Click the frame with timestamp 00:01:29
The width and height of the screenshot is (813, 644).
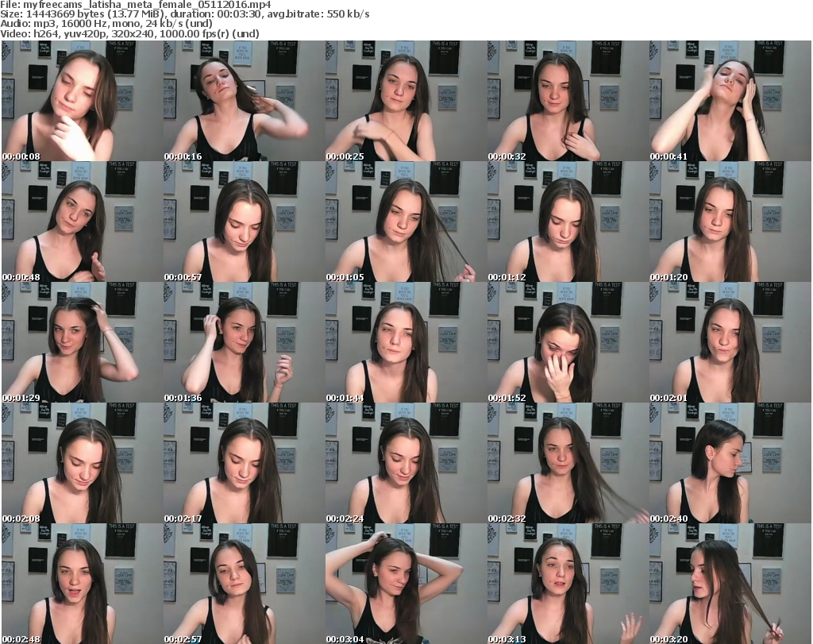[x=83, y=342]
